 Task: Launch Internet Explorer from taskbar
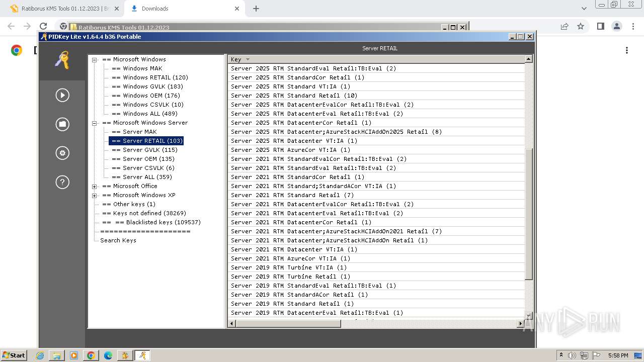click(40, 355)
